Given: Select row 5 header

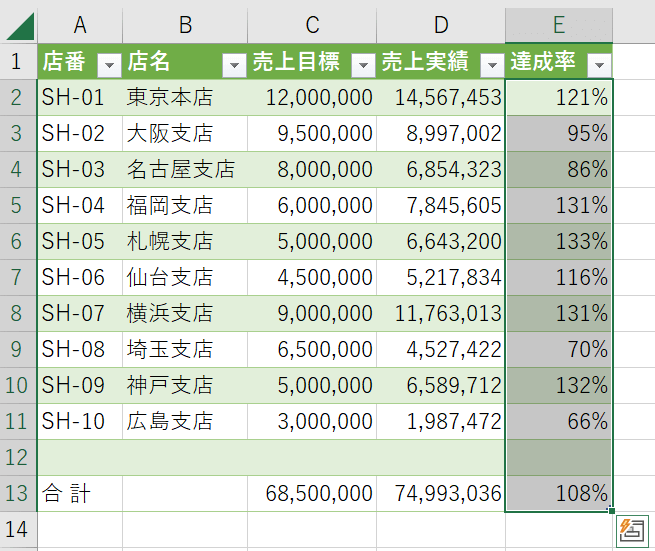Looking at the screenshot, I should coord(18,205).
